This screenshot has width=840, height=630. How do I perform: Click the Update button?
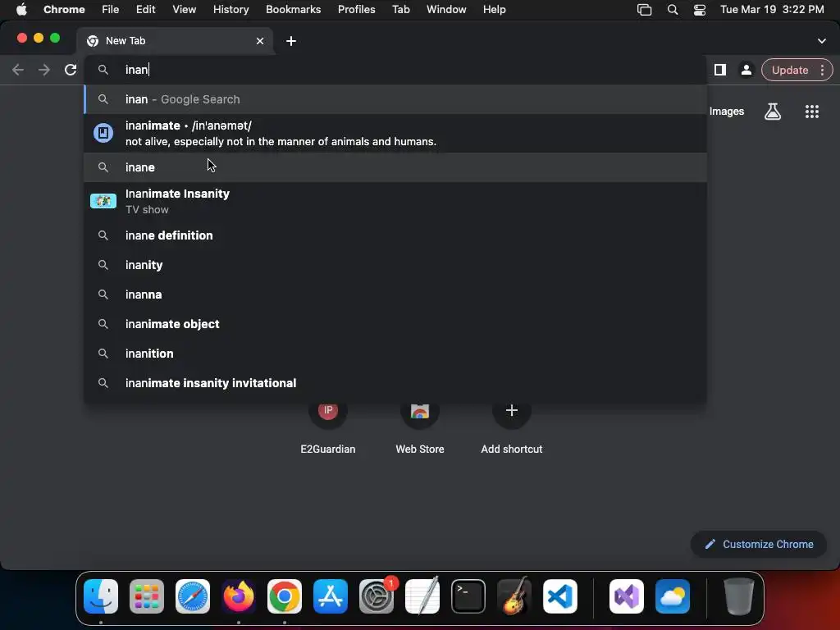790,70
